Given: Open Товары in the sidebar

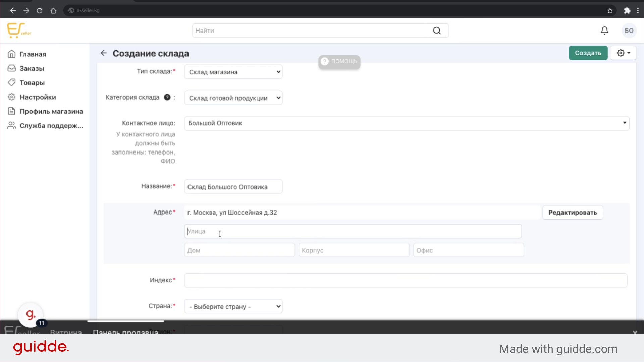Looking at the screenshot, I should click(x=32, y=83).
